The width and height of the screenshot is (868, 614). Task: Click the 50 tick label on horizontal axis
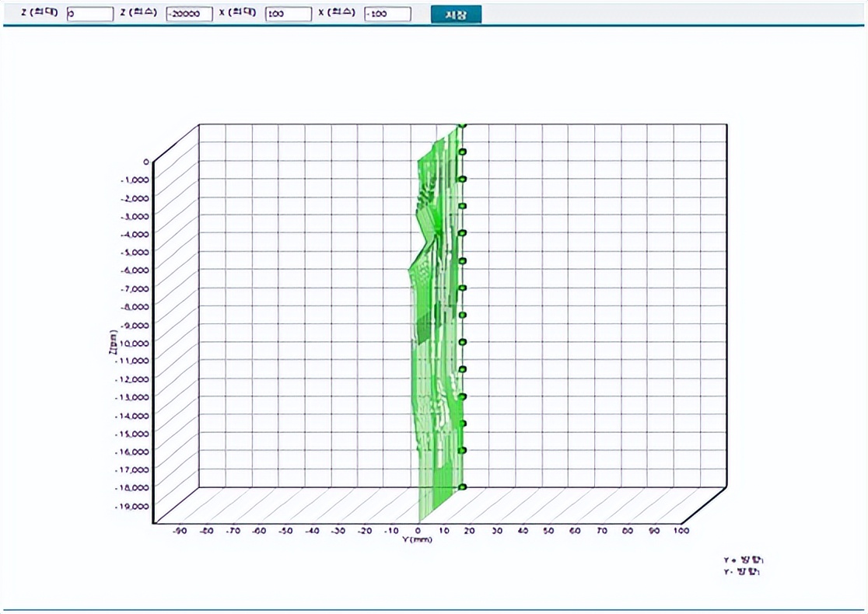(x=548, y=531)
